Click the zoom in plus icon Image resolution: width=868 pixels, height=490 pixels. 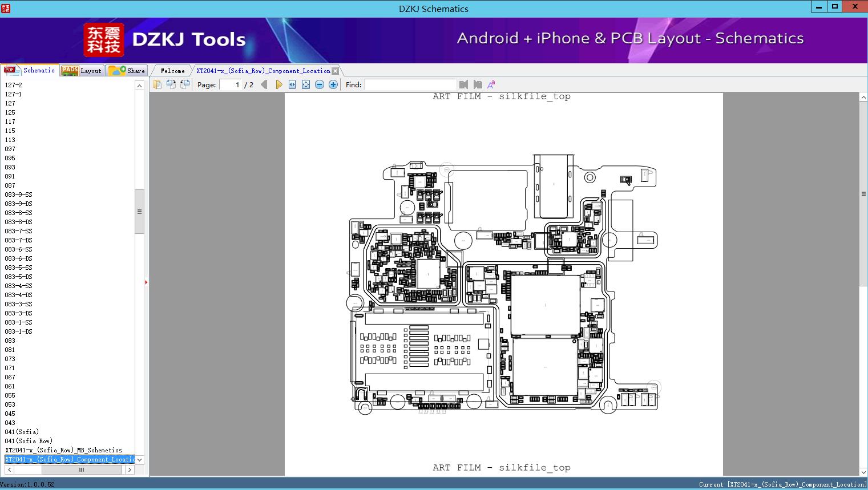(x=333, y=84)
